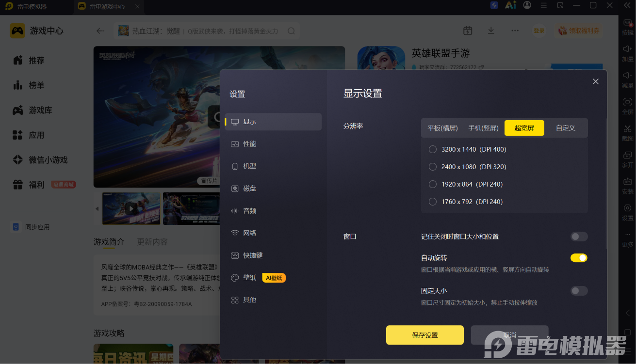Click the 游戏中心 logo icon
The image size is (636, 364).
pyautogui.click(x=17, y=31)
